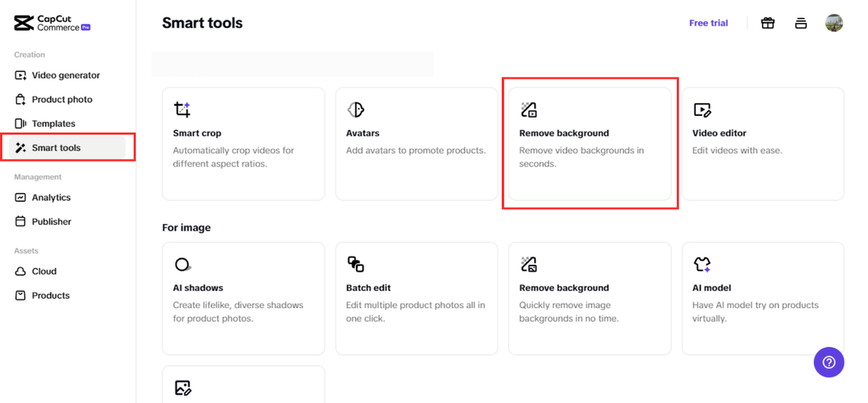868x403 pixels.
Task: Click 'Edit multiple product photos' description
Action: tap(416, 312)
